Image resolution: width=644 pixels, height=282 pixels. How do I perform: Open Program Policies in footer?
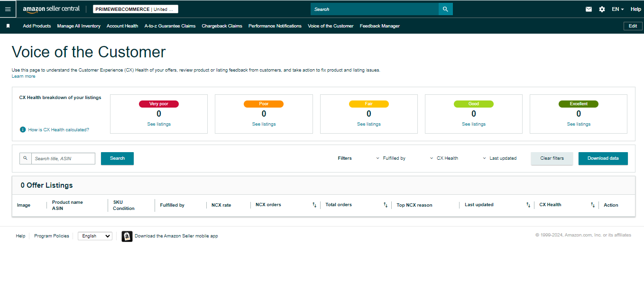pos(52,236)
